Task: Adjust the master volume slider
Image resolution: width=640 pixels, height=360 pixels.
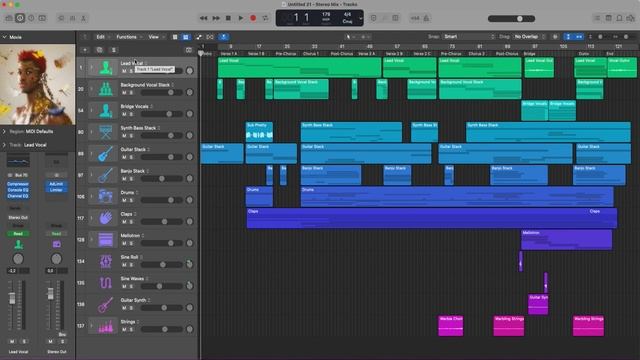Action: click(511, 18)
